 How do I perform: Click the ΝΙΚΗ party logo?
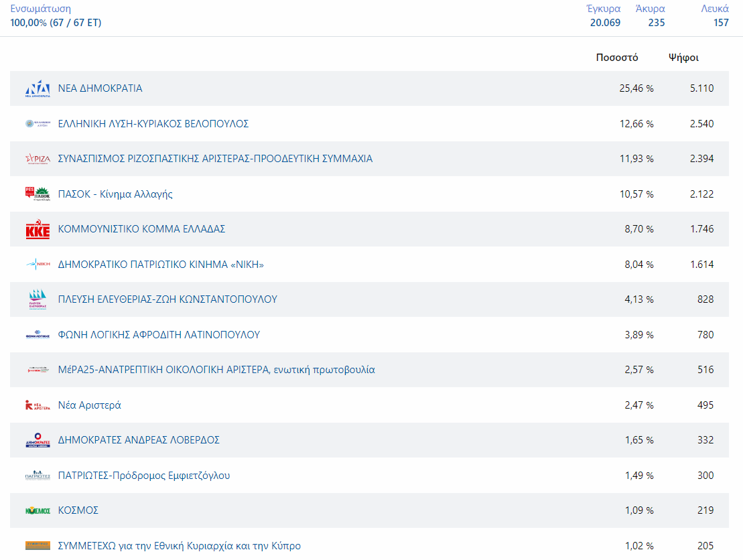click(38, 264)
